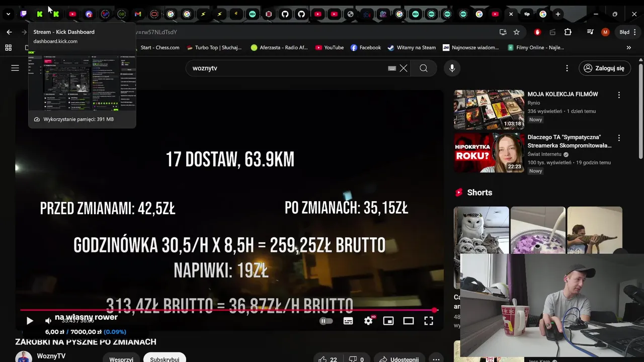This screenshot has height=362, width=644.
Task: Switch to the Twitch tab
Action: pyautogui.click(x=23, y=14)
